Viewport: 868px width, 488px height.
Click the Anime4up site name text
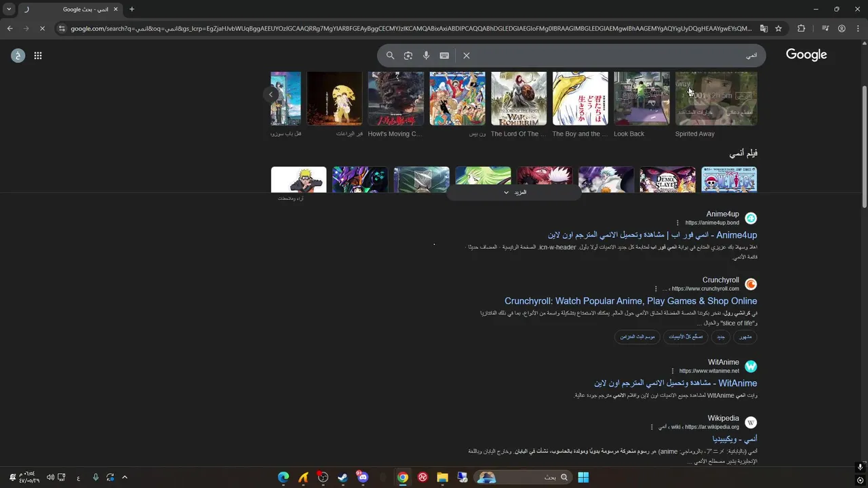(x=722, y=214)
